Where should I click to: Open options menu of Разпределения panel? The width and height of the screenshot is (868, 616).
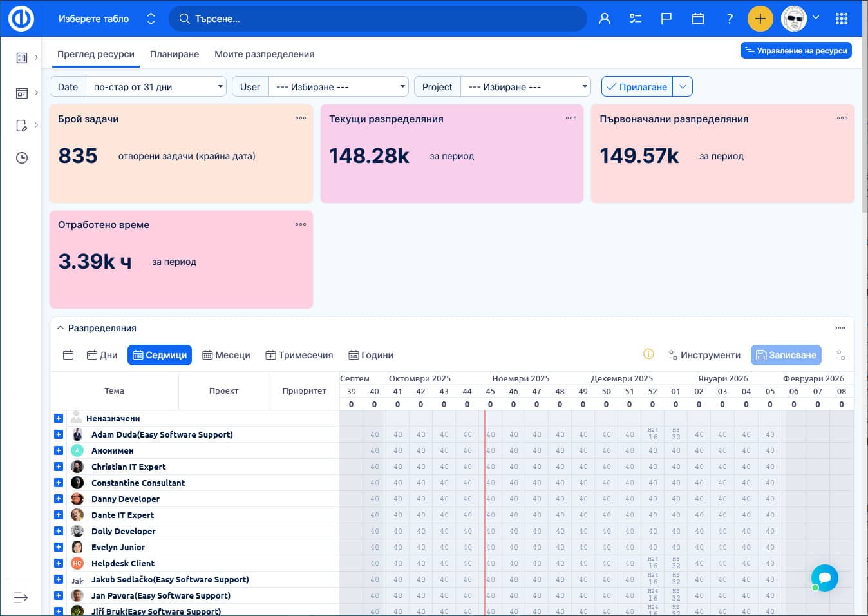(x=840, y=328)
